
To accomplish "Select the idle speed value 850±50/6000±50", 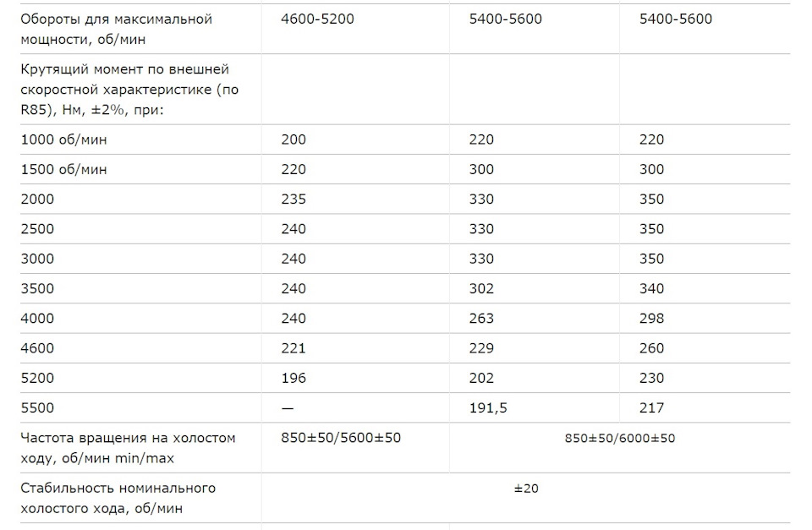I will 619,438.
